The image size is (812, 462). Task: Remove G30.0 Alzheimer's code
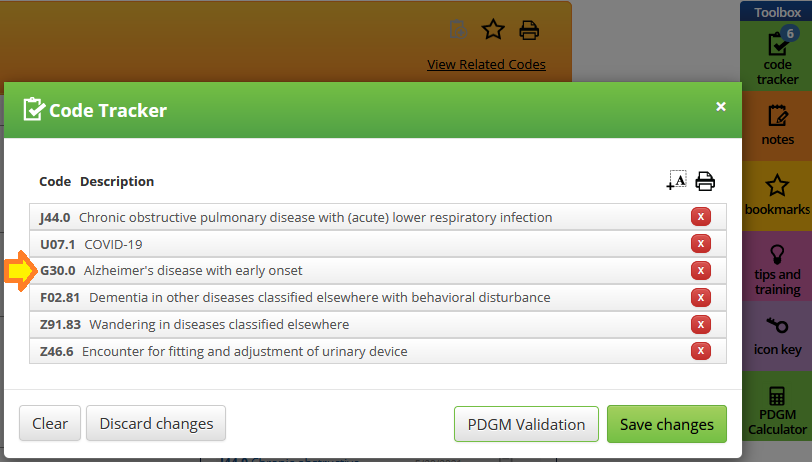pos(701,270)
